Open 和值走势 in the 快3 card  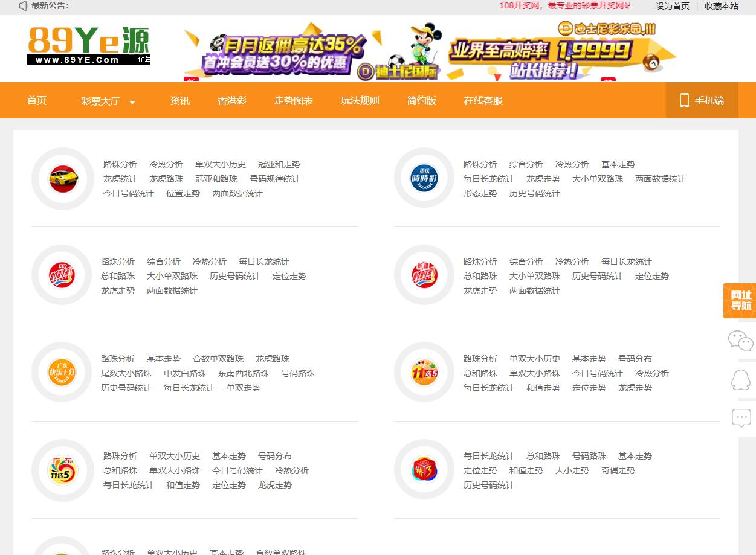coord(526,470)
